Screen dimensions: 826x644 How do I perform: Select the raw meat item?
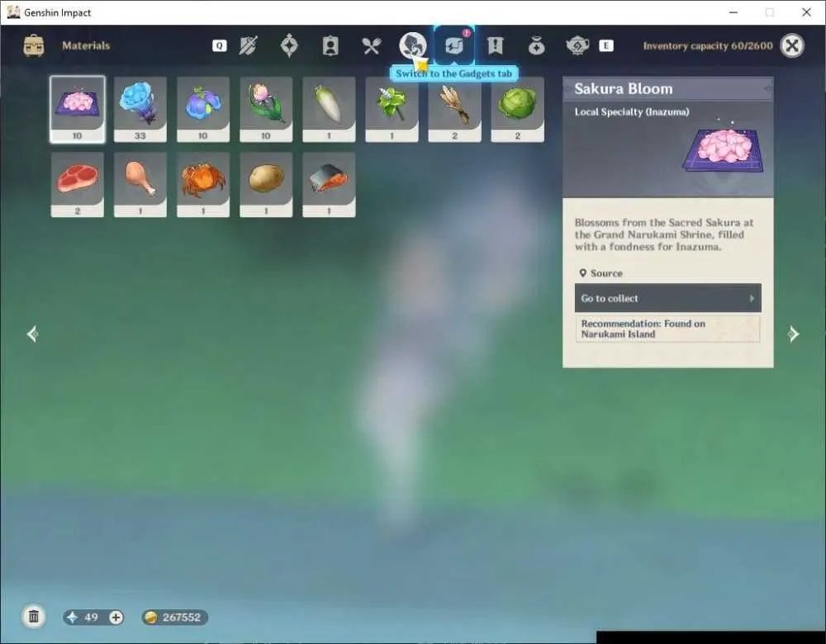point(78,185)
